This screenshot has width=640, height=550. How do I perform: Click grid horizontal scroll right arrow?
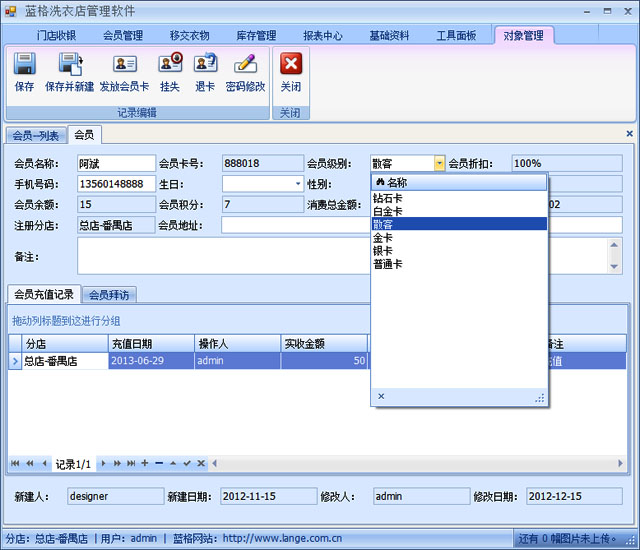pos(620,463)
